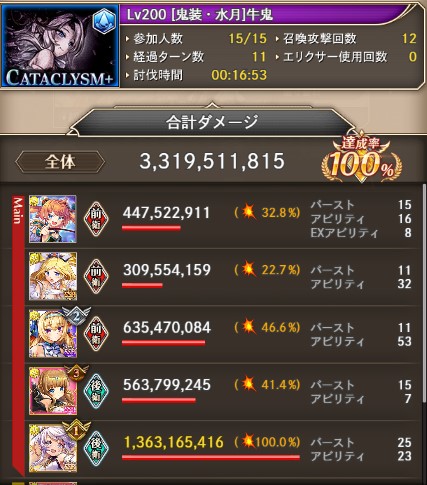Click the Cataclysm+ raid boss portrait
Screen dimensions: 427x485
click(x=60, y=46)
